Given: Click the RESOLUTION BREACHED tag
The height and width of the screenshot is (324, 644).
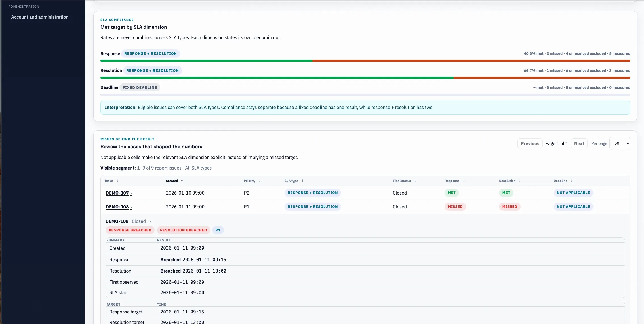Looking at the screenshot, I should [183, 230].
